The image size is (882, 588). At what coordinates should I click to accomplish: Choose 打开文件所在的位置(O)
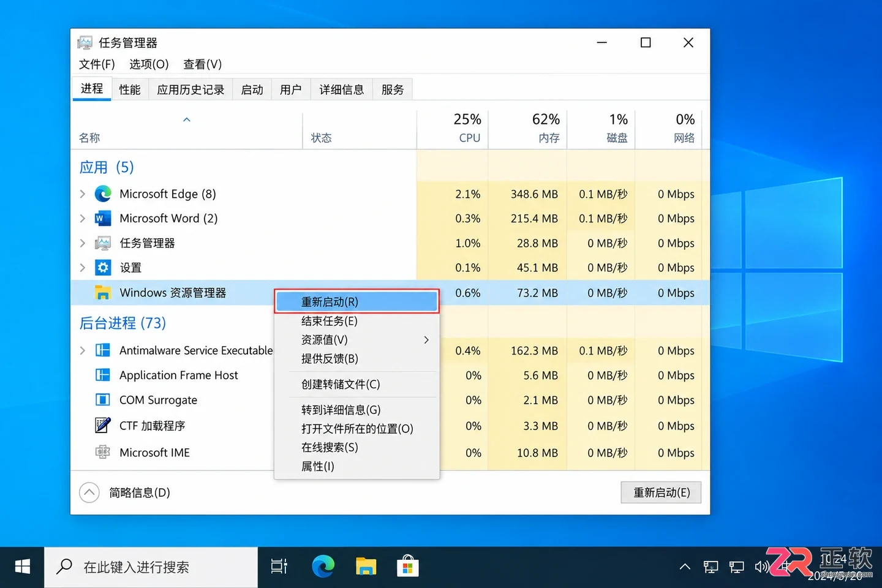tap(357, 429)
